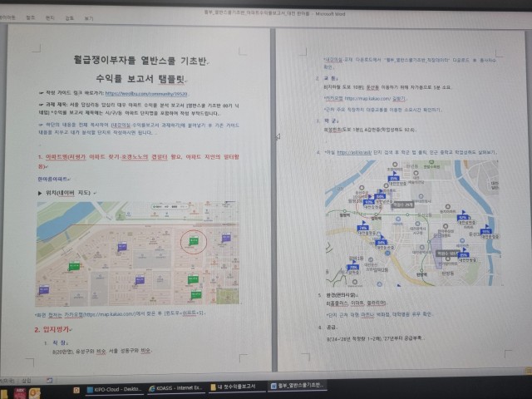The width and height of the screenshot is (532, 399).
Task: Switch to KDASIS Internet Explorer taskbar window
Action: [175, 388]
